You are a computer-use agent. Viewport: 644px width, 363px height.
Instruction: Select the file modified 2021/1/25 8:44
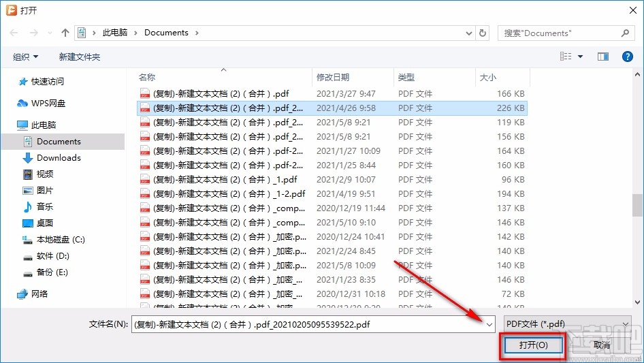(332, 165)
